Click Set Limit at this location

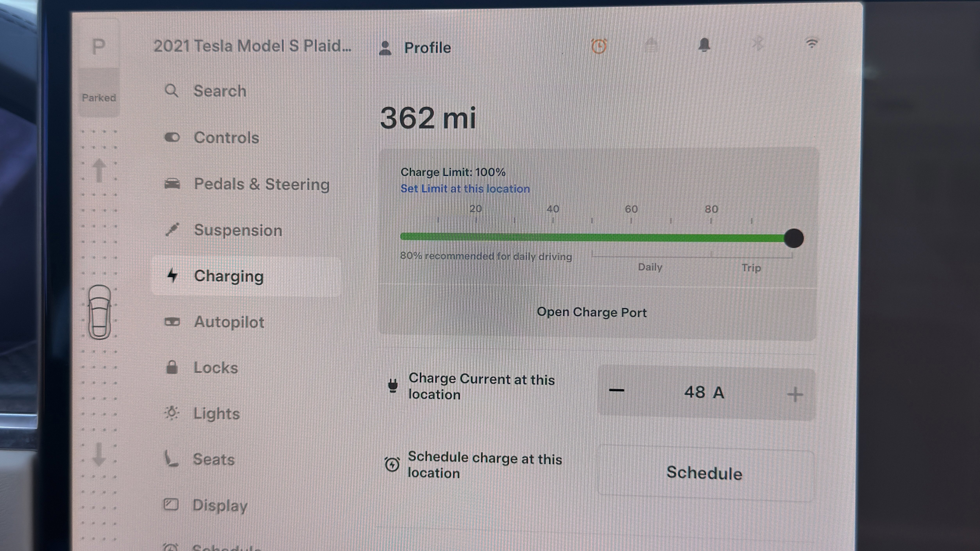tap(465, 189)
